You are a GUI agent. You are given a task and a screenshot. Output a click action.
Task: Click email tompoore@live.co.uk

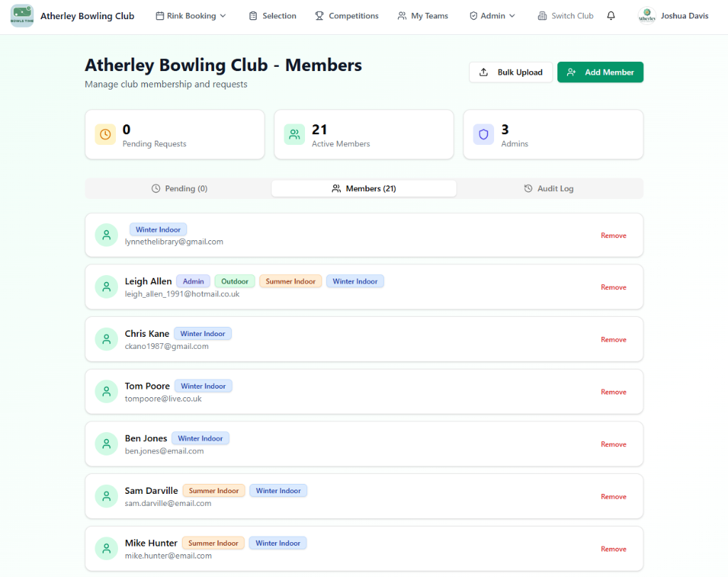point(163,399)
